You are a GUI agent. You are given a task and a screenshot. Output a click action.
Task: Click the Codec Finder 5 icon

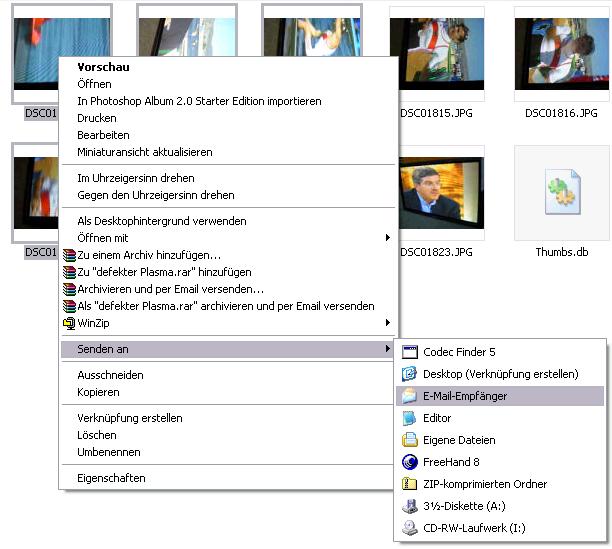pos(409,352)
